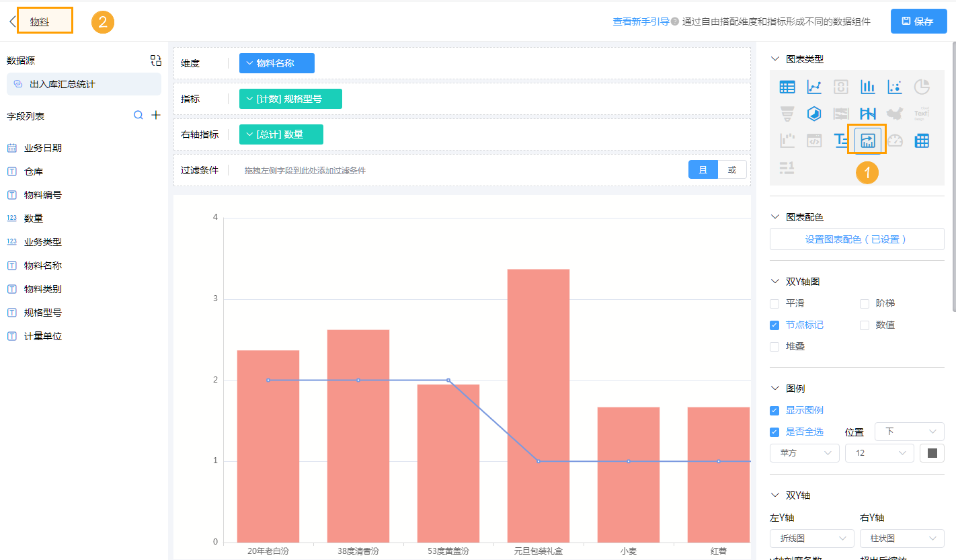Pick the scatter plot chart type

click(x=895, y=87)
